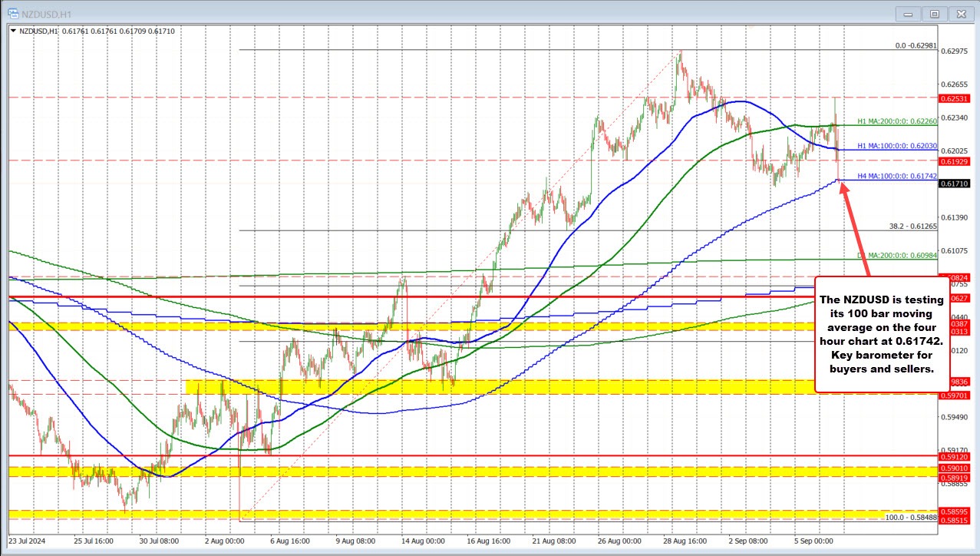Select the D1 MA:200 green label
Screen dimensions: 980x556
[x=896, y=255]
